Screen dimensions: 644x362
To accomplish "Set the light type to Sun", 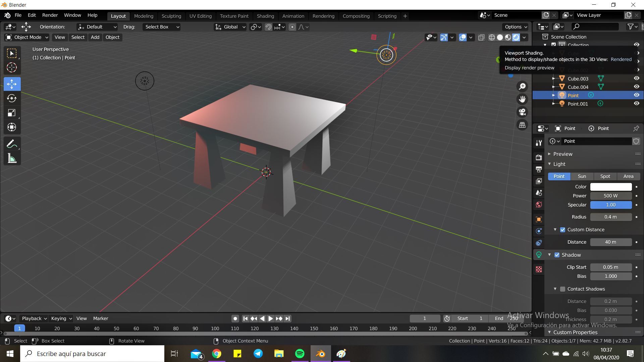I will tap(582, 176).
